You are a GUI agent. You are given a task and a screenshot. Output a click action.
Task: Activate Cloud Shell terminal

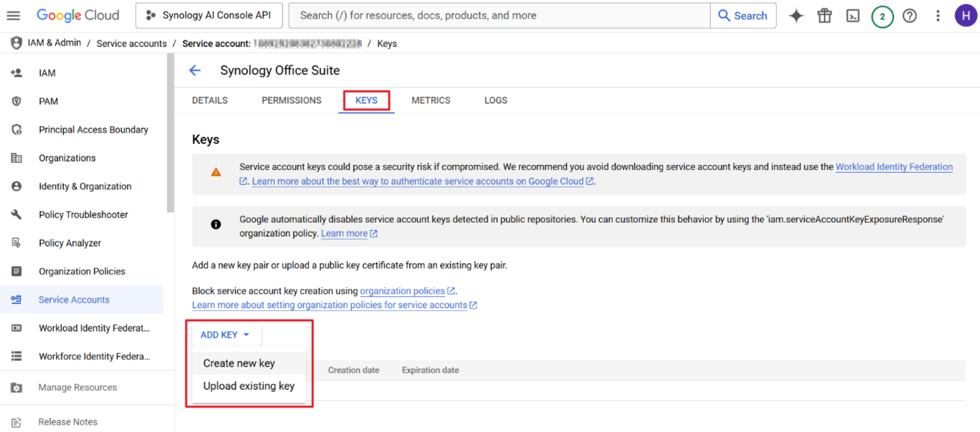(x=852, y=15)
